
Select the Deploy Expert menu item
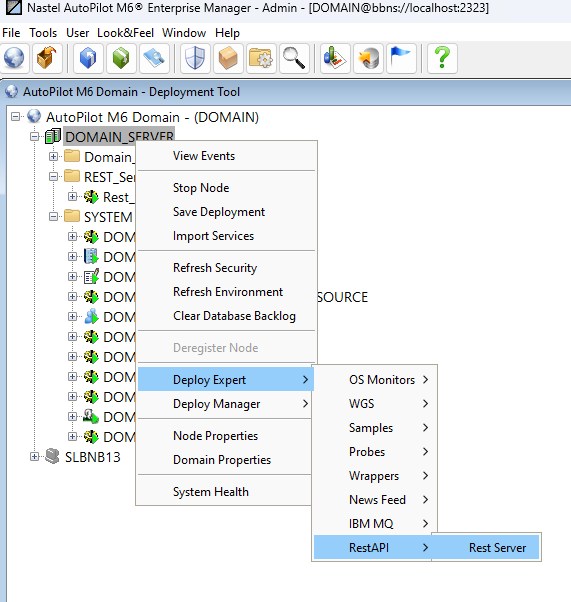tap(225, 379)
